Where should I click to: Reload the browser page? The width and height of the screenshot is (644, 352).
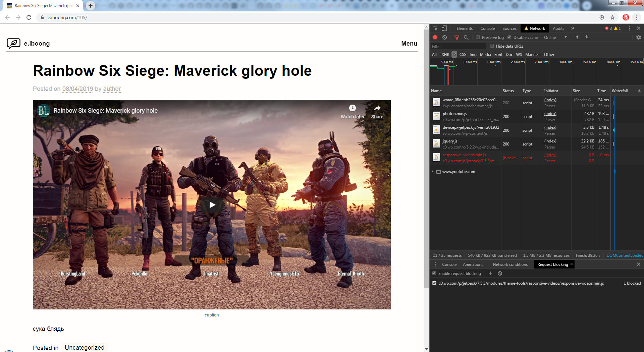[29, 17]
